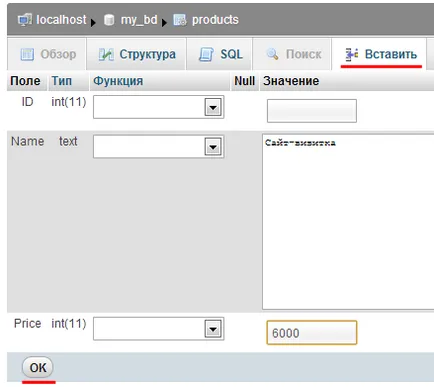The image size is (434, 387).
Task: Click the Name textarea containing Сайт-визитка
Action: tap(348, 222)
